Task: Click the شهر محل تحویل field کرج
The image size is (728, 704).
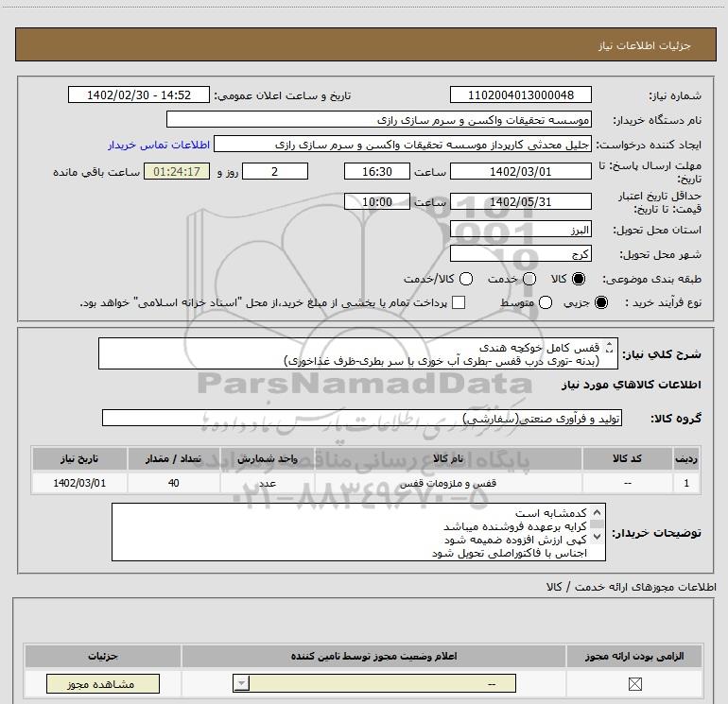Action: click(520, 254)
